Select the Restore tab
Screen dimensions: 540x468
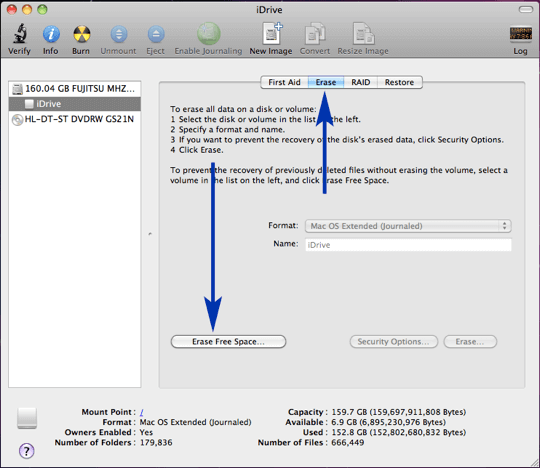[x=399, y=82]
